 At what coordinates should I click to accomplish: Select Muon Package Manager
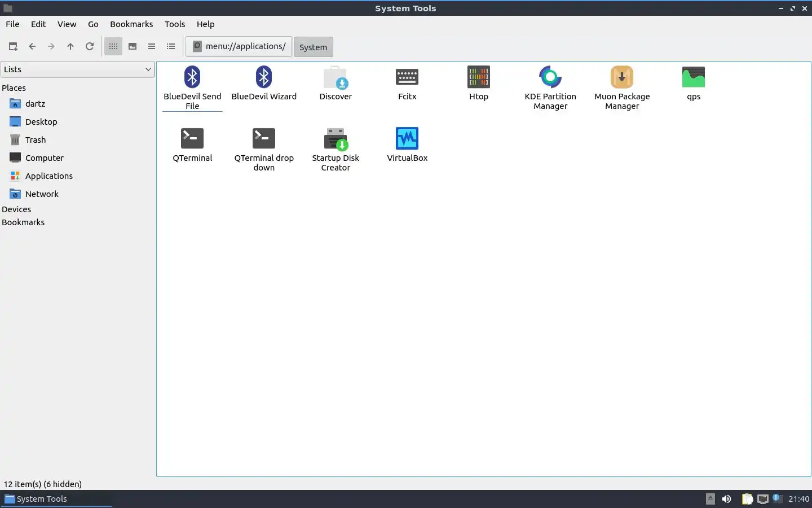click(x=622, y=87)
